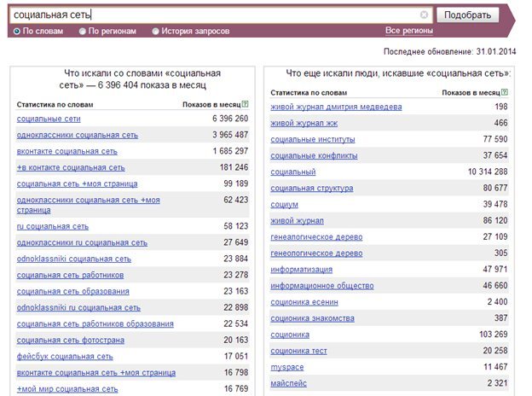Open the 'майспейс' keyword link
Viewport: 532px width, 396px height.
[x=288, y=384]
